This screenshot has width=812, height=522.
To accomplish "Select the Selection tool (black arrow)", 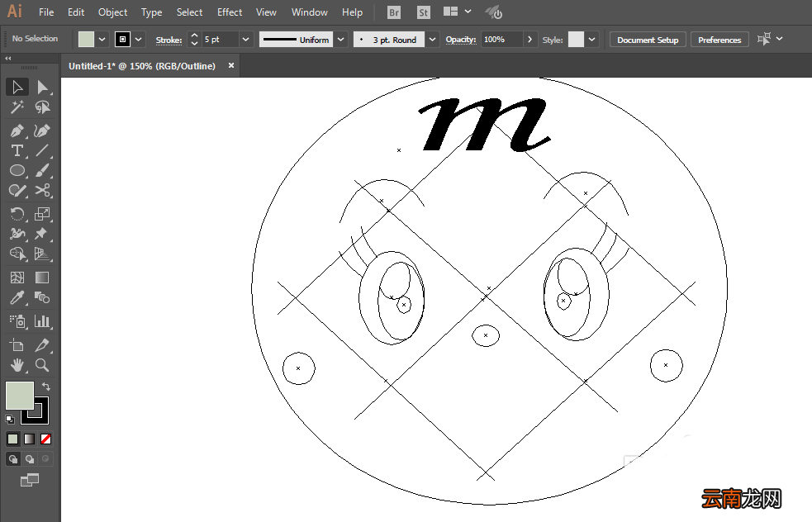I will pyautogui.click(x=17, y=87).
